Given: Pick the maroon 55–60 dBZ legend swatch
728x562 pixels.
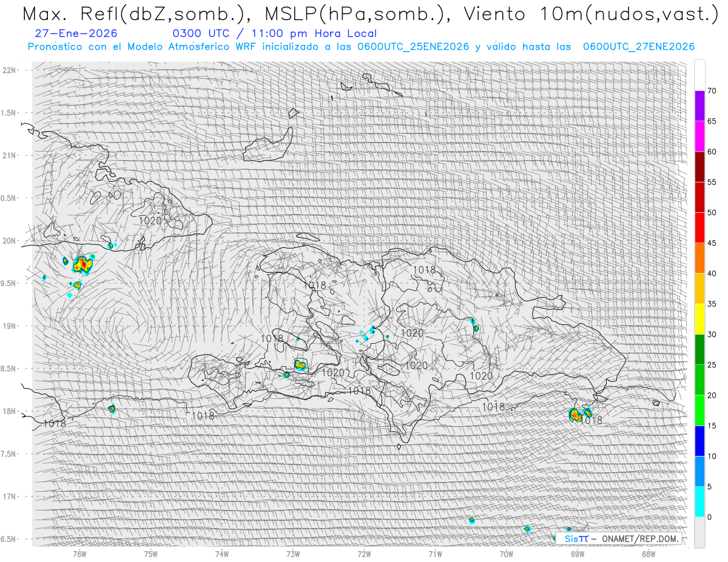Looking at the screenshot, I should [699, 167].
